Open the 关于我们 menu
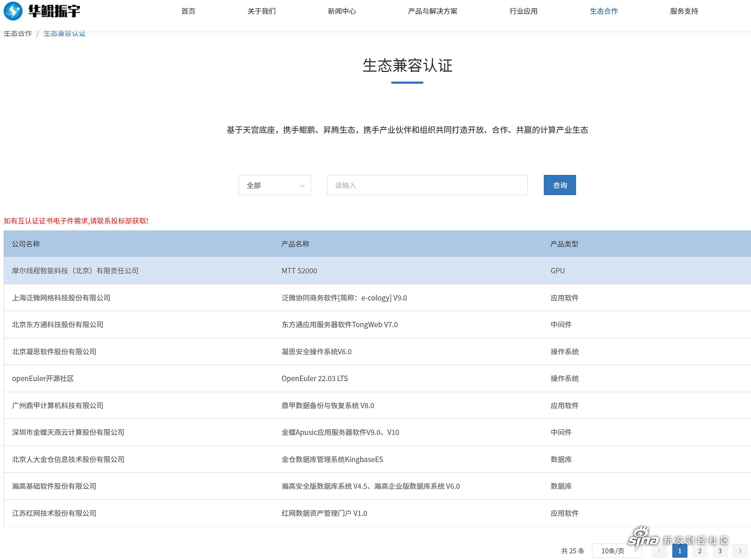 click(261, 11)
